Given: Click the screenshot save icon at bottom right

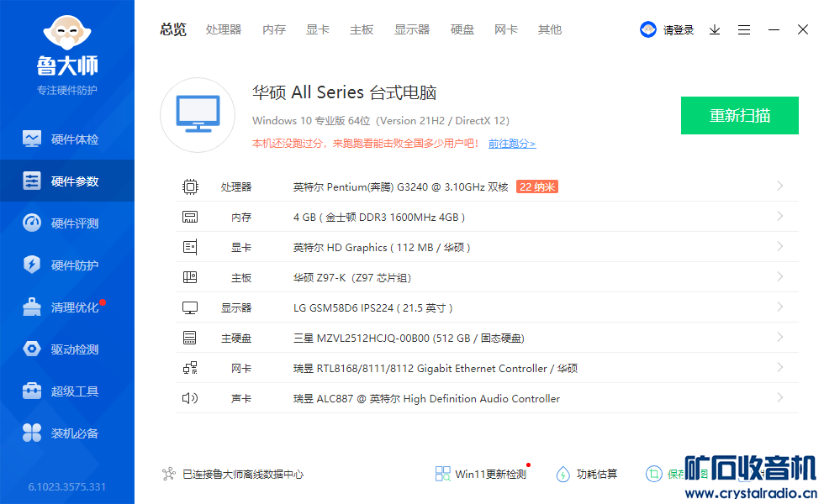Looking at the screenshot, I should pyautogui.click(x=654, y=474).
